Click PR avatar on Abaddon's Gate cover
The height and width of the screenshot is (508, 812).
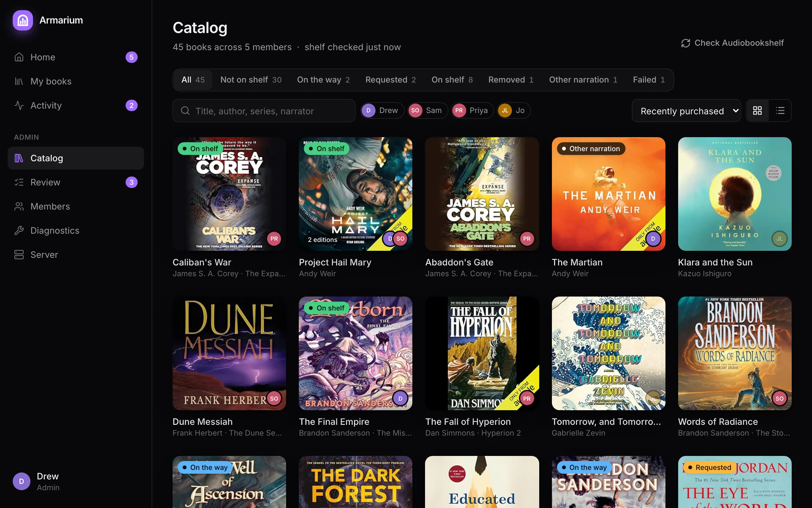(527, 238)
